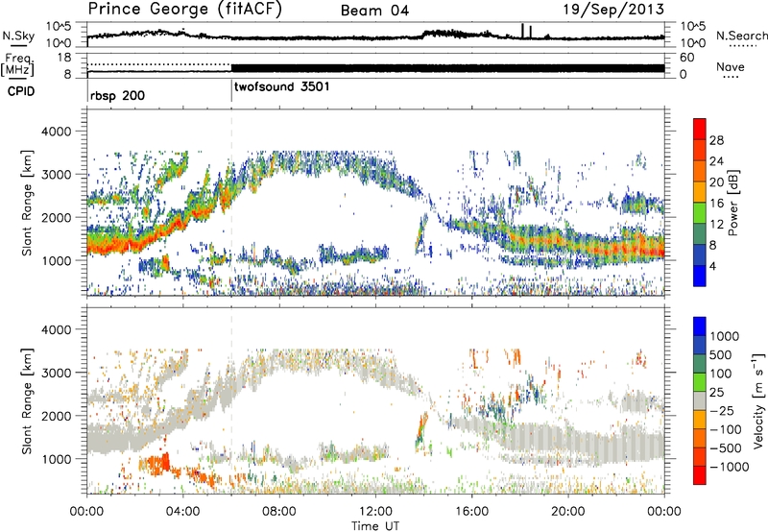Click the 'N.Search' legend label
This screenshot has height=532, width=768.
click(741, 36)
